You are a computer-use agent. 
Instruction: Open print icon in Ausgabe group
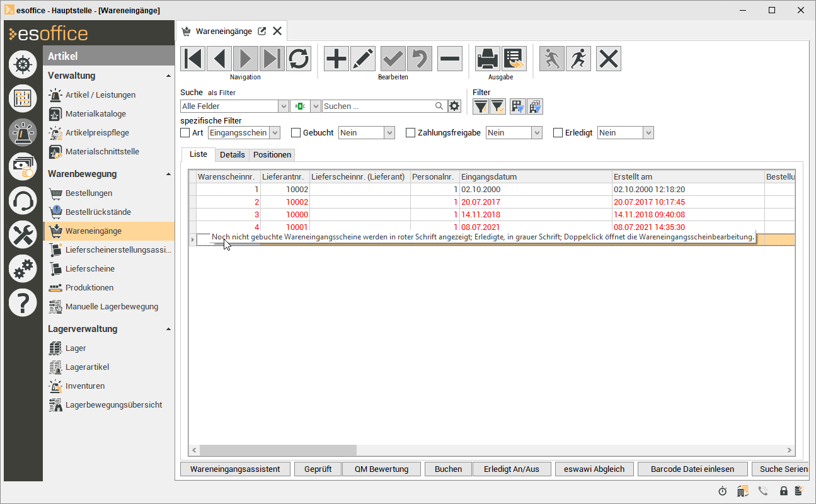[488, 59]
